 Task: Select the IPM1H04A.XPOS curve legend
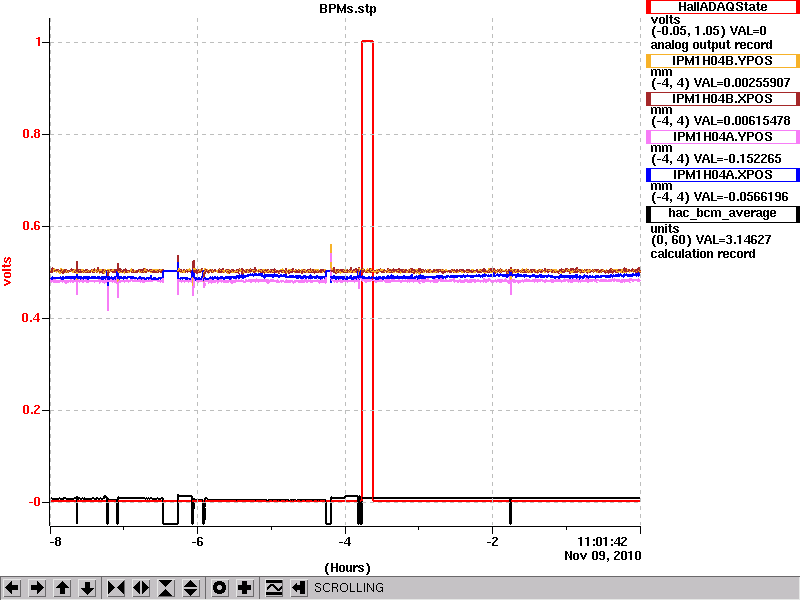(722, 174)
